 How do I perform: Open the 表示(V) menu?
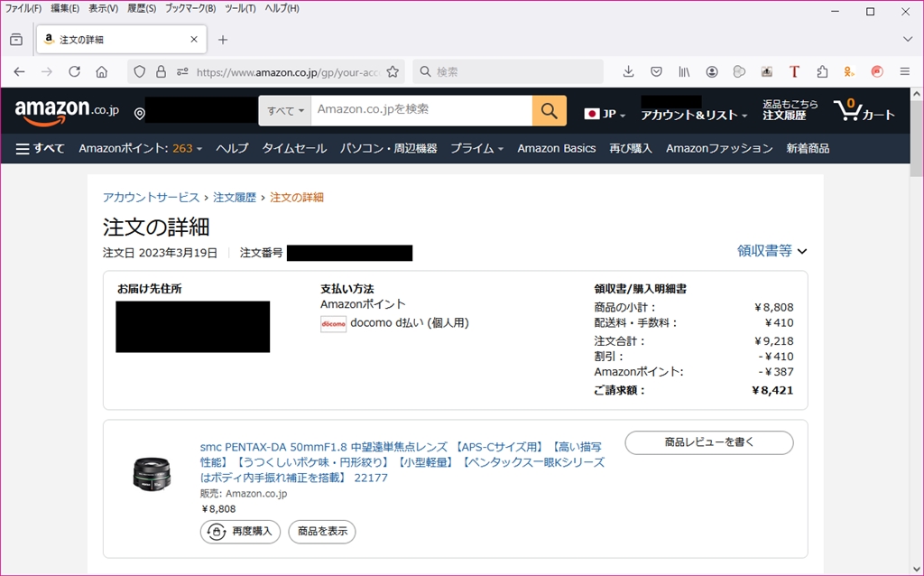click(x=103, y=9)
